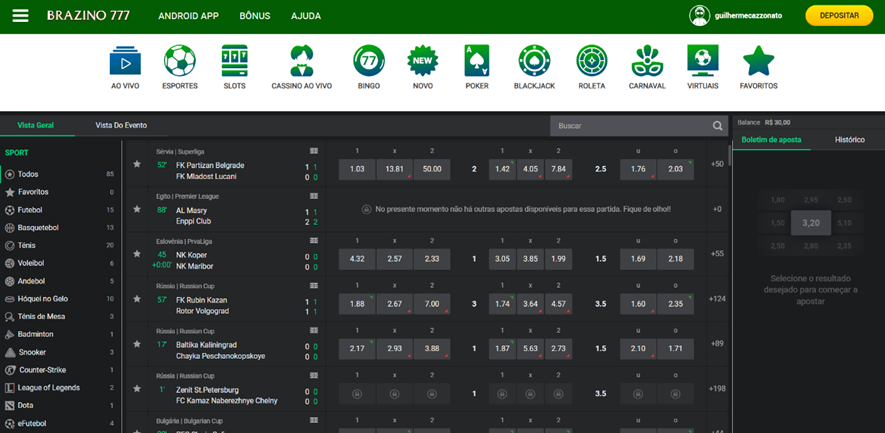Open stats icon for FK Partizan Belgrade match
The image size is (885, 433).
(314, 151)
